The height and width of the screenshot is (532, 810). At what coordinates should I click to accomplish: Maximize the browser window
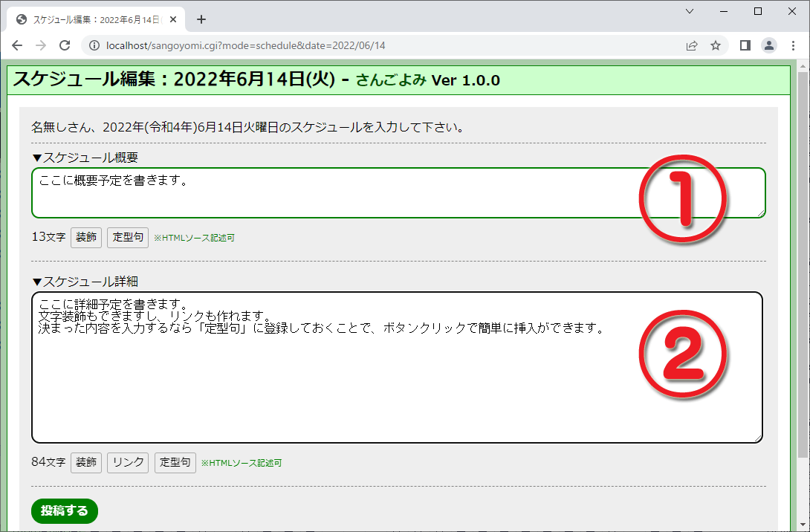coord(758,11)
